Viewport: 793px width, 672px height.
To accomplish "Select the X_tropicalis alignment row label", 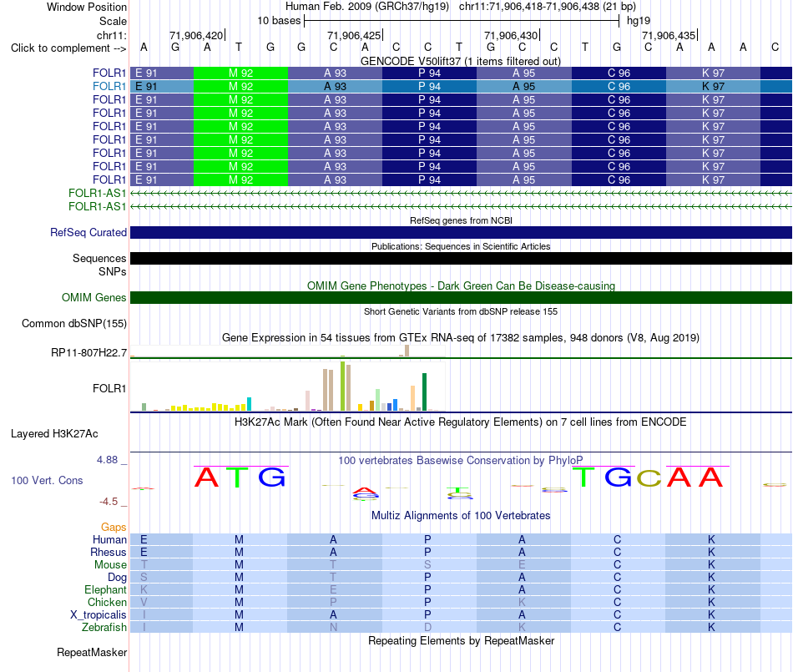I will pyautogui.click(x=98, y=615).
